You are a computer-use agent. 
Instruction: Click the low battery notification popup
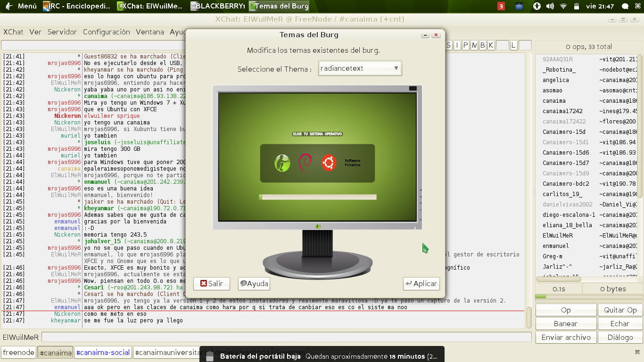pyautogui.click(x=322, y=355)
